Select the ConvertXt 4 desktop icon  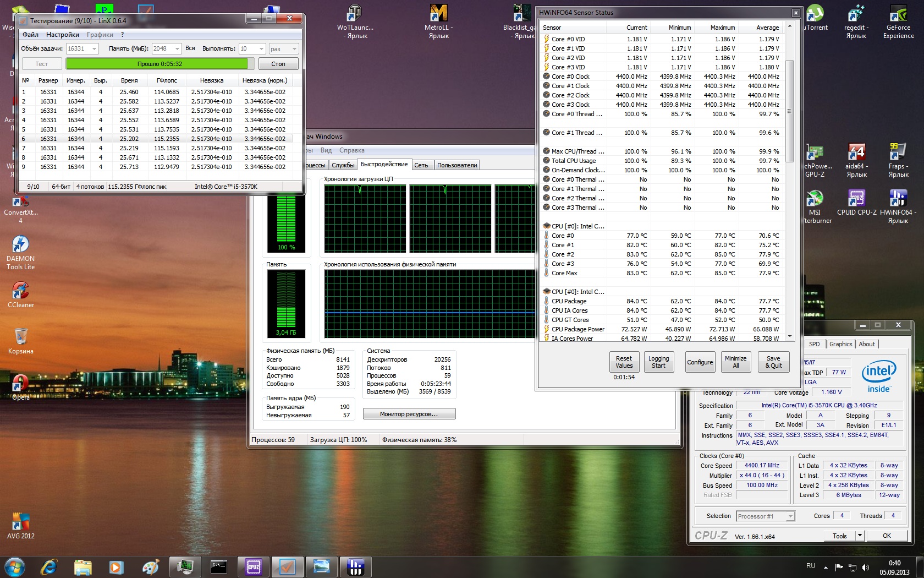coord(20,210)
